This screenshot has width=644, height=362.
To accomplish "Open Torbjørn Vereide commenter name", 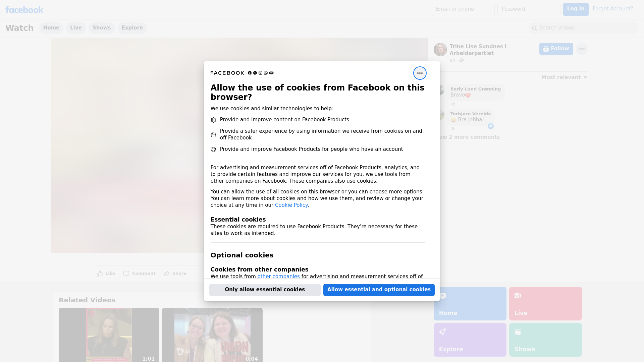I will point(471,114).
